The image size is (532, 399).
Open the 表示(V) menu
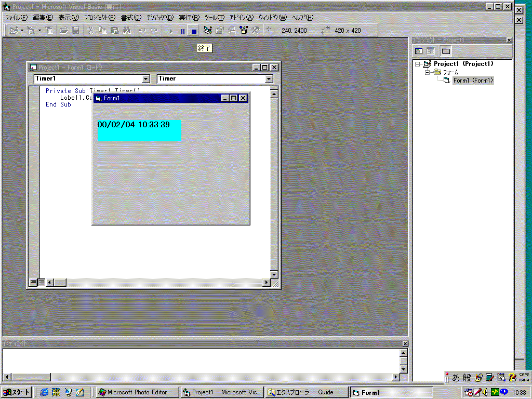tap(69, 18)
